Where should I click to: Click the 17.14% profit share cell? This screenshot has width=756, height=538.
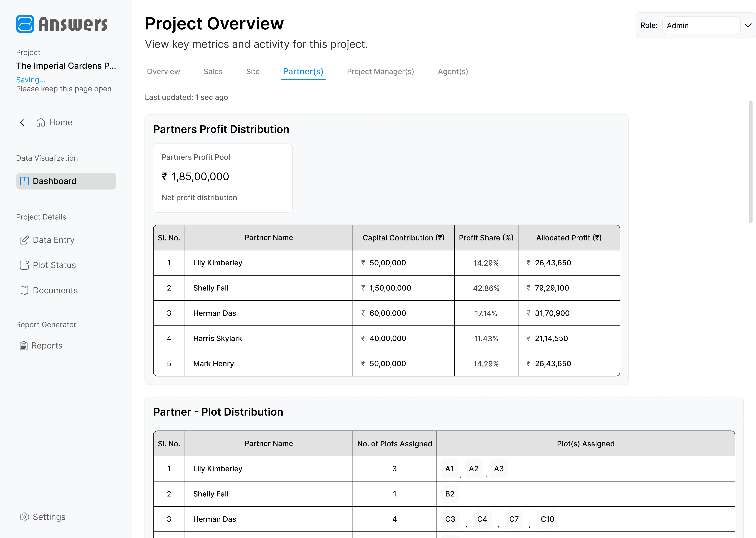click(486, 313)
